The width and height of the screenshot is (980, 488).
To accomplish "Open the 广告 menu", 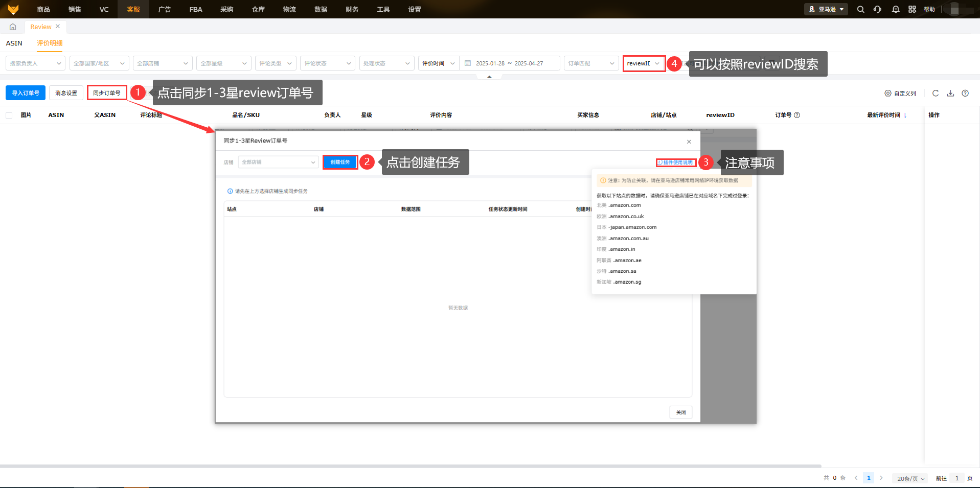I will pyautogui.click(x=165, y=9).
